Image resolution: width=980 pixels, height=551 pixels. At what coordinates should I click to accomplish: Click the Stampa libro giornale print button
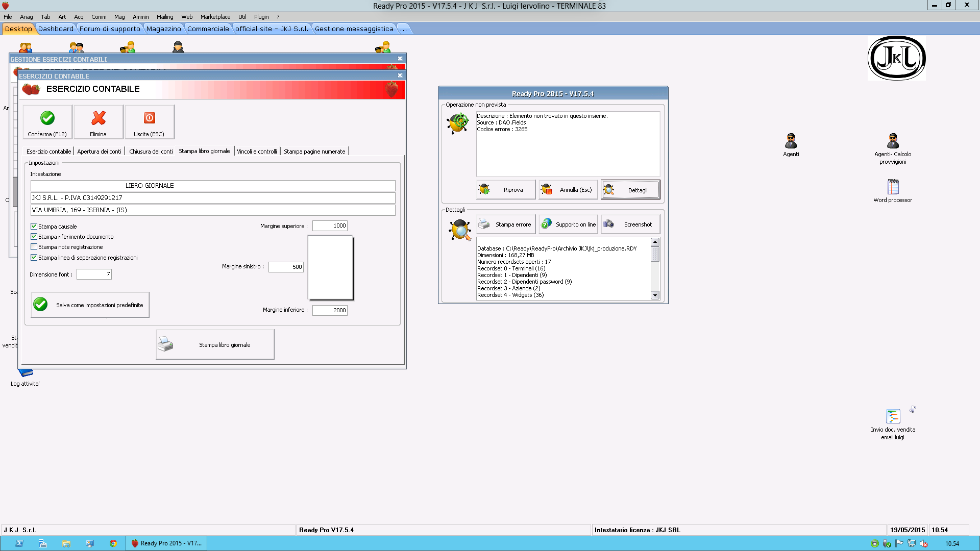[215, 345]
